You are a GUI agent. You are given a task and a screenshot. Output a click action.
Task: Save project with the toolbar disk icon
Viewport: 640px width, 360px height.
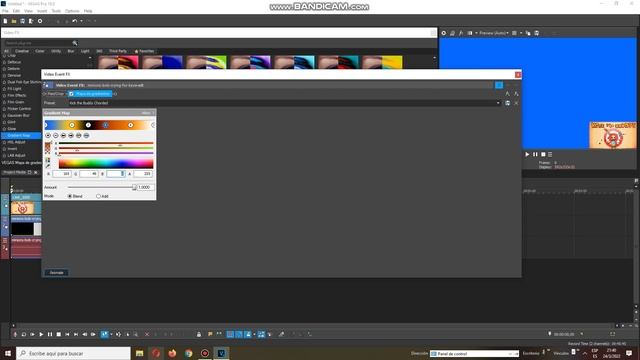22,21
